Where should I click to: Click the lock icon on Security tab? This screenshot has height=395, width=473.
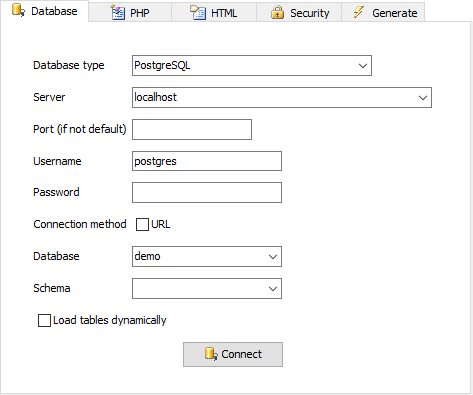click(277, 12)
